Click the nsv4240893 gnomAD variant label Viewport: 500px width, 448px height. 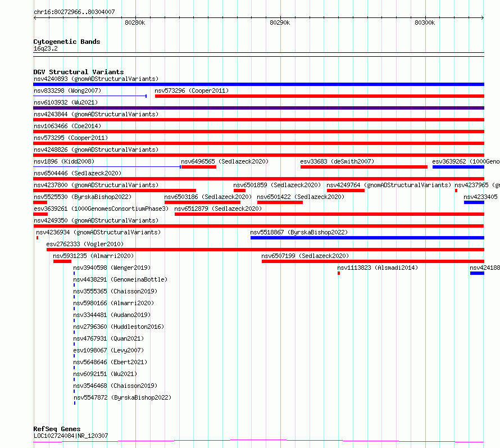point(96,79)
